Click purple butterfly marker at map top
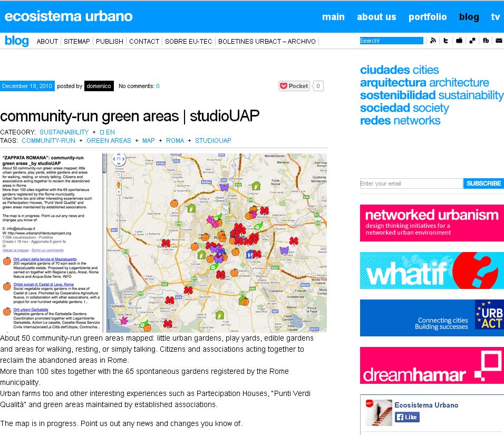This screenshot has width=504, height=435. pyautogui.click(x=224, y=187)
